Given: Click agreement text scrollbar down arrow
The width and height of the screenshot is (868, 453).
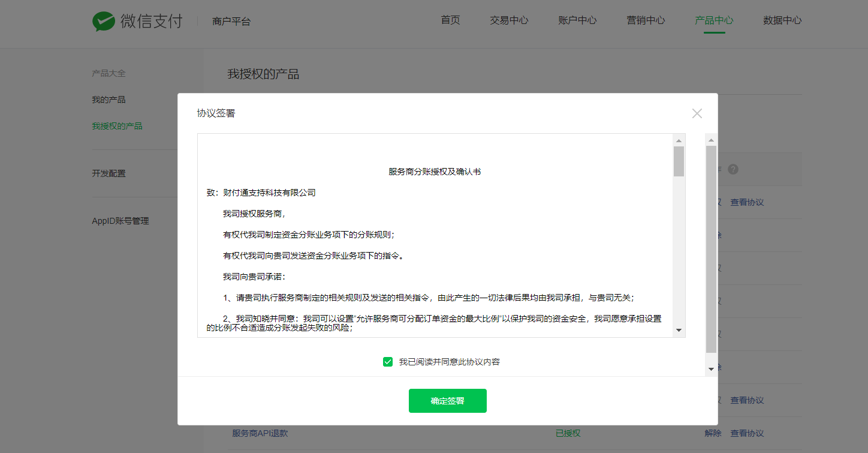Looking at the screenshot, I should pyautogui.click(x=679, y=330).
